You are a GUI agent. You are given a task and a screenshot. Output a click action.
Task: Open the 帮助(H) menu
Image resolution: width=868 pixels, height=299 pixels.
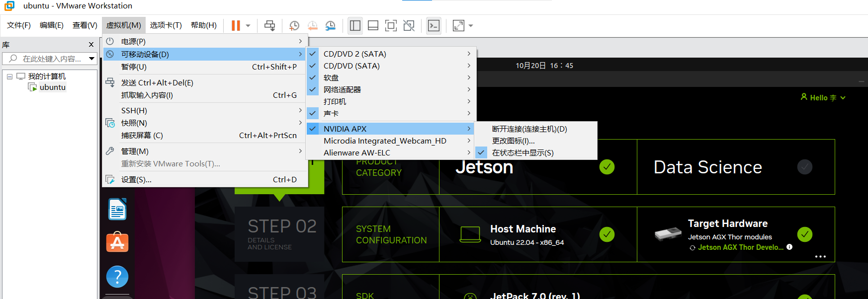point(204,25)
